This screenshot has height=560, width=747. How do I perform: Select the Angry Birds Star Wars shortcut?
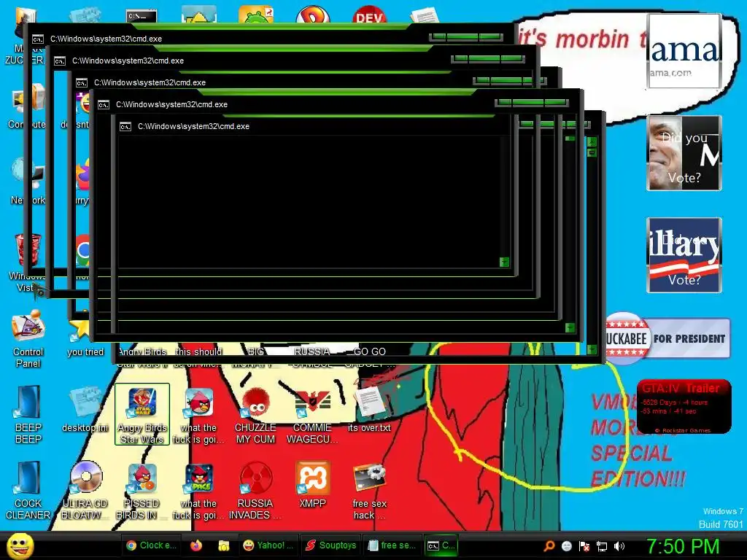tap(142, 414)
